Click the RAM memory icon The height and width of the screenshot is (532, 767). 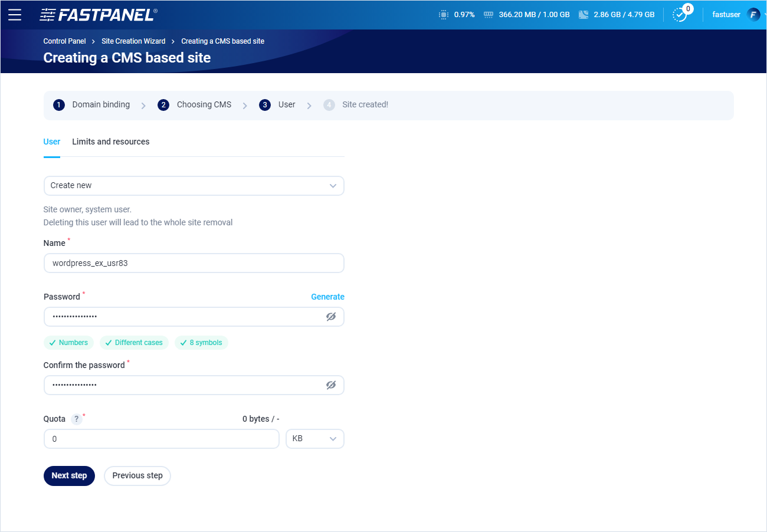pos(488,15)
